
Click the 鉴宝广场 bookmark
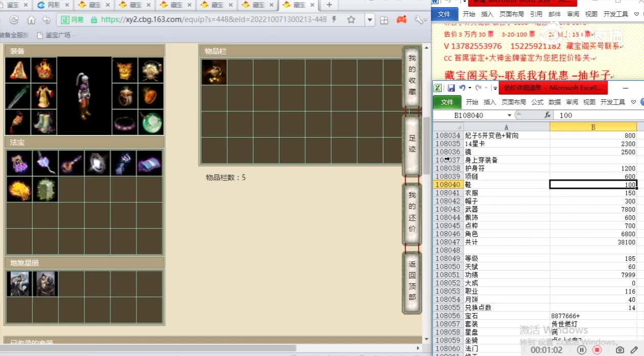[x=54, y=35]
